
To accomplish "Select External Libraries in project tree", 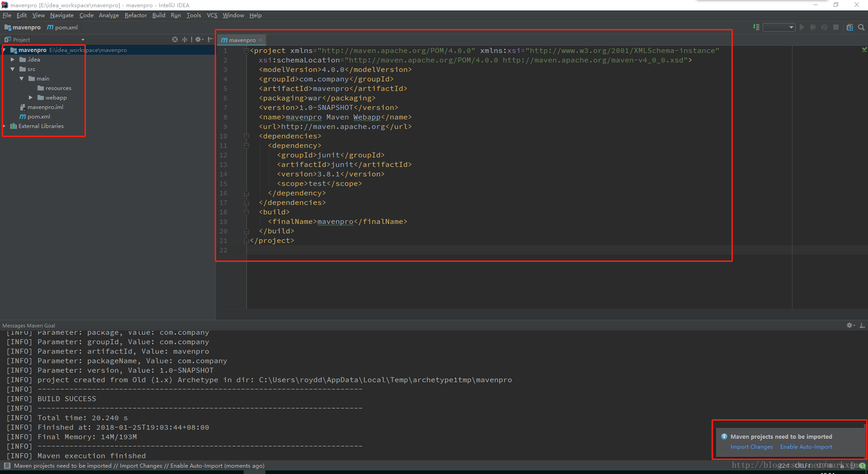I will (x=37, y=126).
